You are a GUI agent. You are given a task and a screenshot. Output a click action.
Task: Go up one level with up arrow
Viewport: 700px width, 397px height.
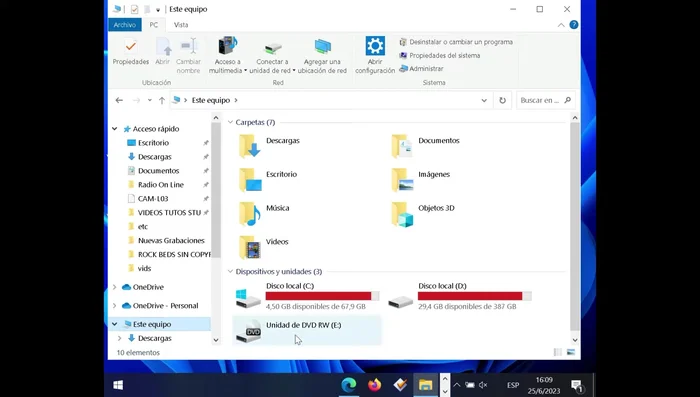tap(162, 100)
